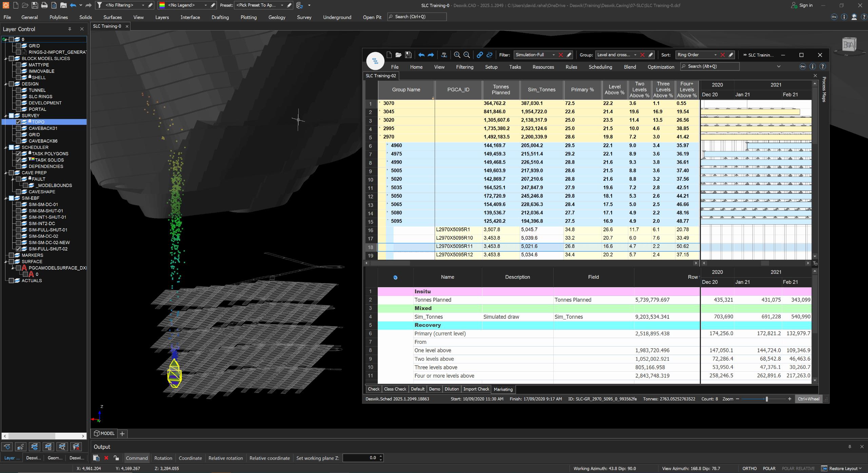Switch to the Dilution report tab
Image resolution: width=868 pixels, height=473 pixels.
pyautogui.click(x=452, y=389)
